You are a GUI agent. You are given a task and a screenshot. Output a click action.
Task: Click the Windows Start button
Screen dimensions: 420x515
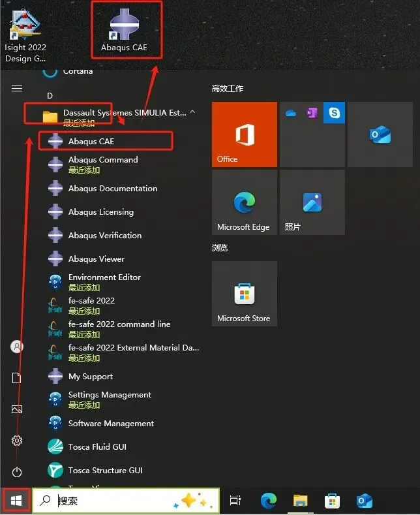(16, 501)
